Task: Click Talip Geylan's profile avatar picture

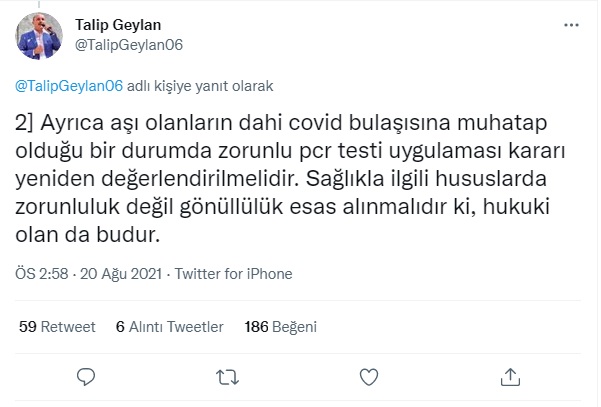Action: coord(41,35)
